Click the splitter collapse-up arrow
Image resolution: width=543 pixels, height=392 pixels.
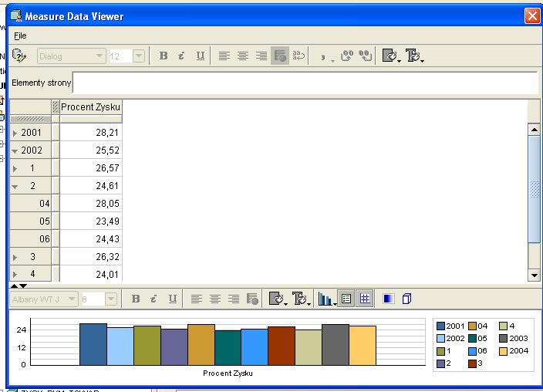tap(14, 286)
